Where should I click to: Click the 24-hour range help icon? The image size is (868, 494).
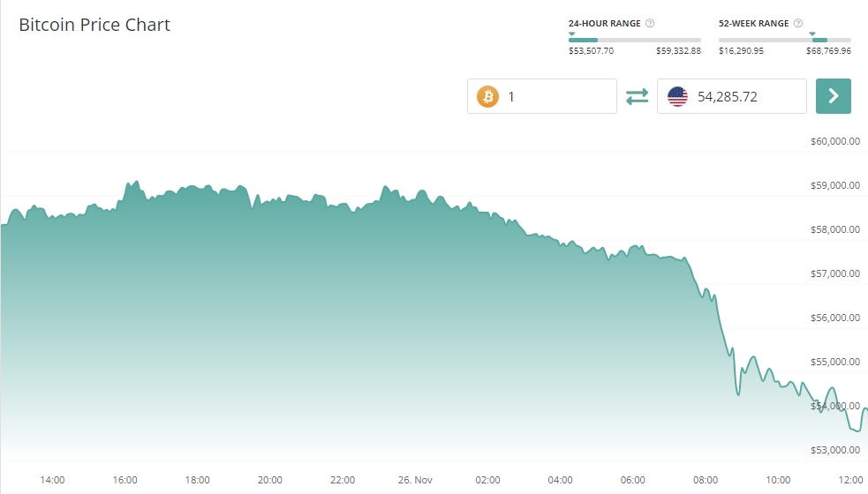(650, 24)
